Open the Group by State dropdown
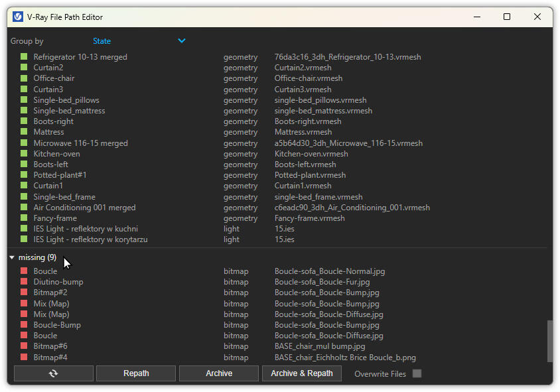Viewport: 560px width, 392px height. [x=138, y=41]
